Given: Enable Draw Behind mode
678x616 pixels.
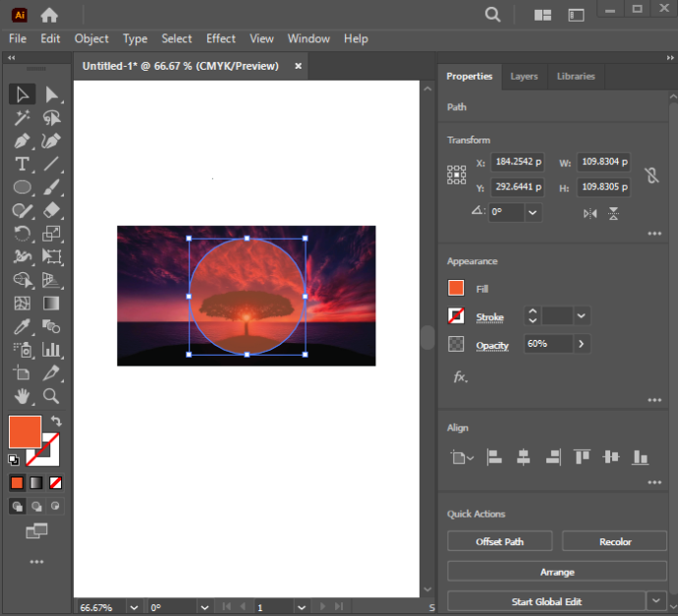Looking at the screenshot, I should click(36, 506).
